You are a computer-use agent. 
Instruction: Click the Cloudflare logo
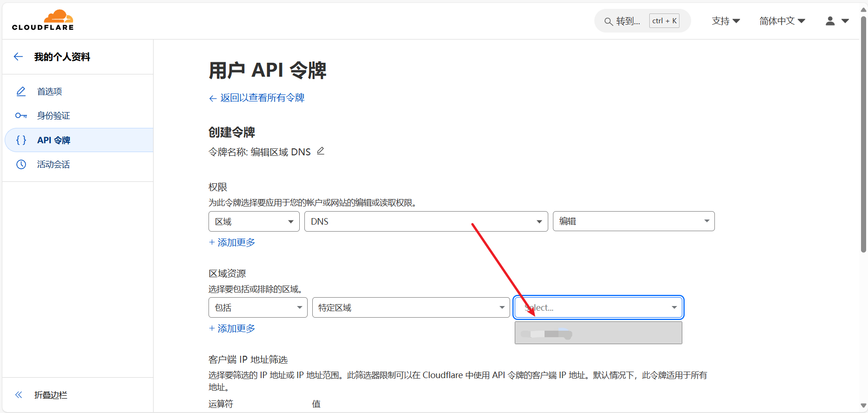[x=43, y=20]
